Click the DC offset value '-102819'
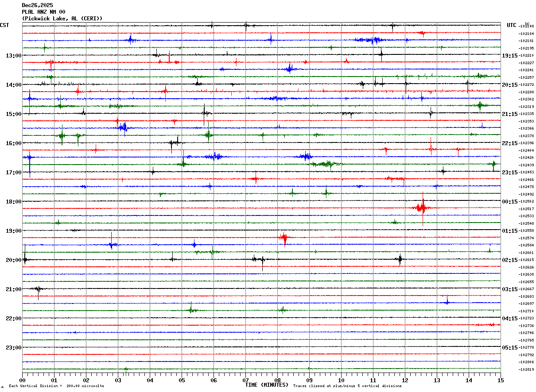 527,369
